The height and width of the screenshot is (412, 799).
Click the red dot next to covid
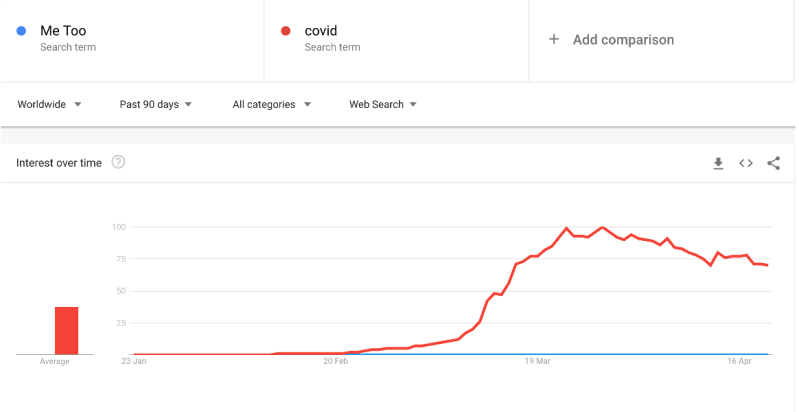click(285, 31)
